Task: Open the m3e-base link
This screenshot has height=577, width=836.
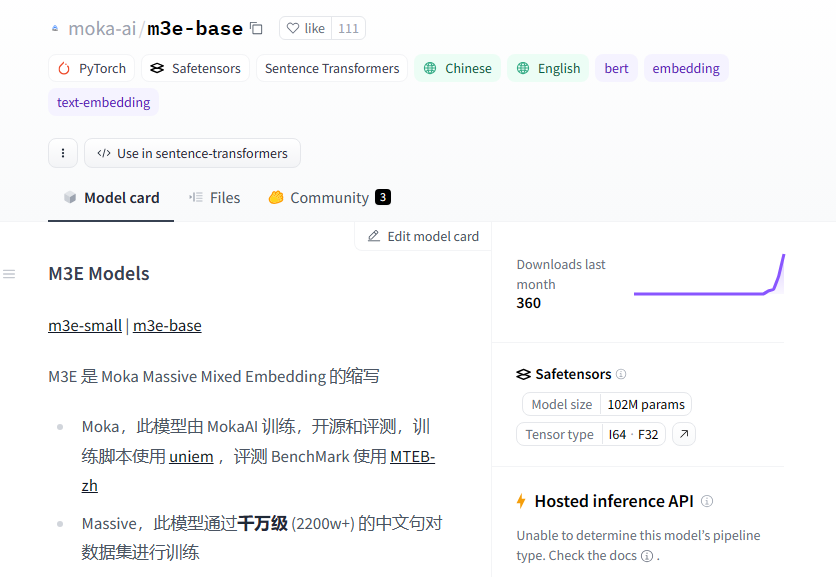Action: 167,325
